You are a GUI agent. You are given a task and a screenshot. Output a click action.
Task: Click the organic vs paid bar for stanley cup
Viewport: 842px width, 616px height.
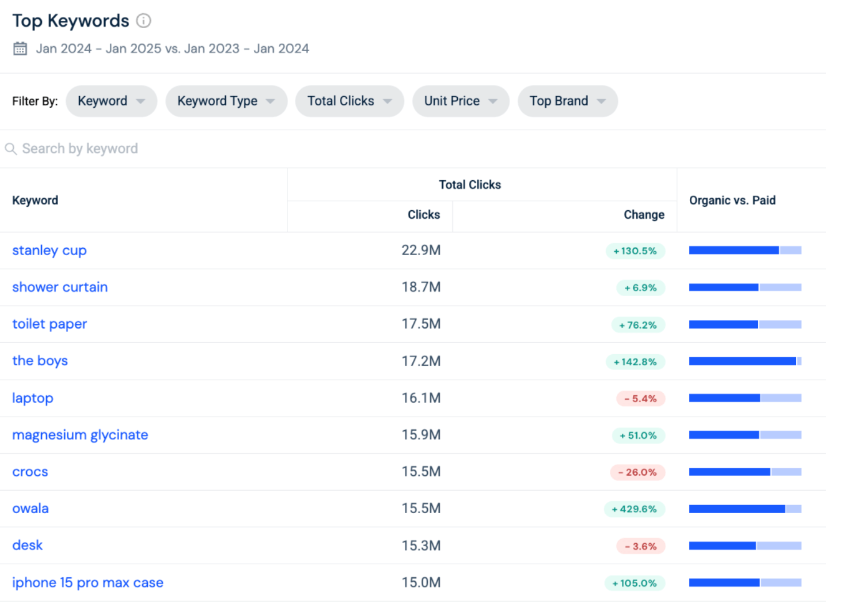(x=745, y=251)
